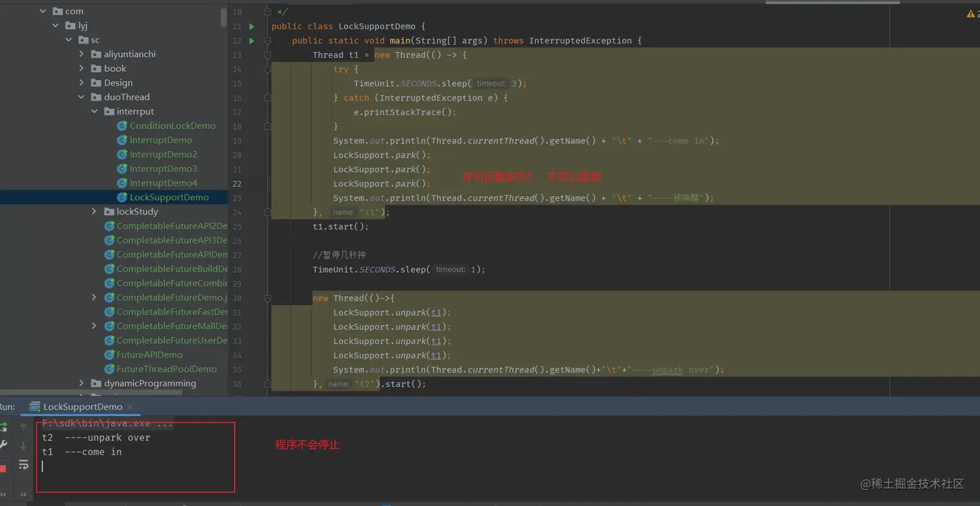Click the 'name:' hint beside "t2"
980x506 pixels.
(338, 384)
